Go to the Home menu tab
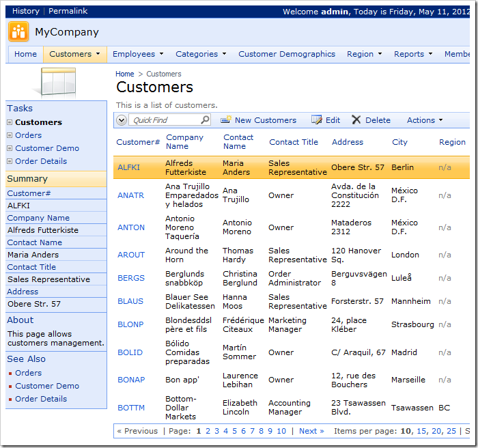Screen dimensions: 478x448 pyautogui.click(x=25, y=54)
